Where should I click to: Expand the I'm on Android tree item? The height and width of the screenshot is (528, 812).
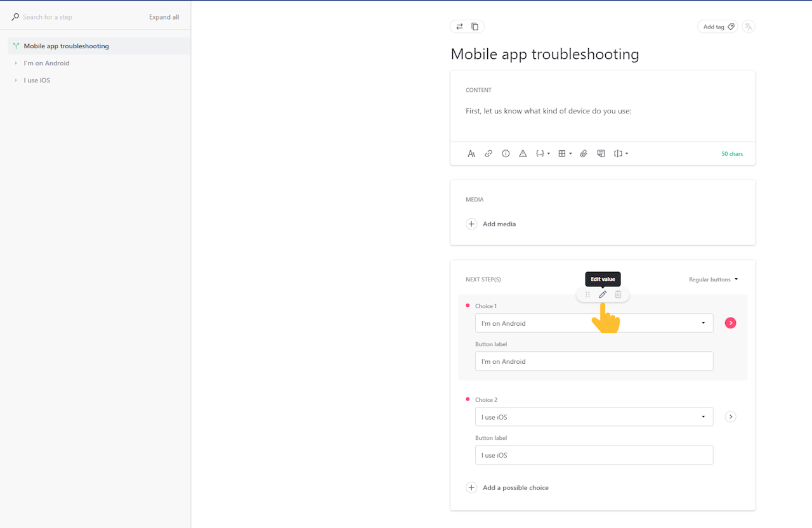point(15,63)
